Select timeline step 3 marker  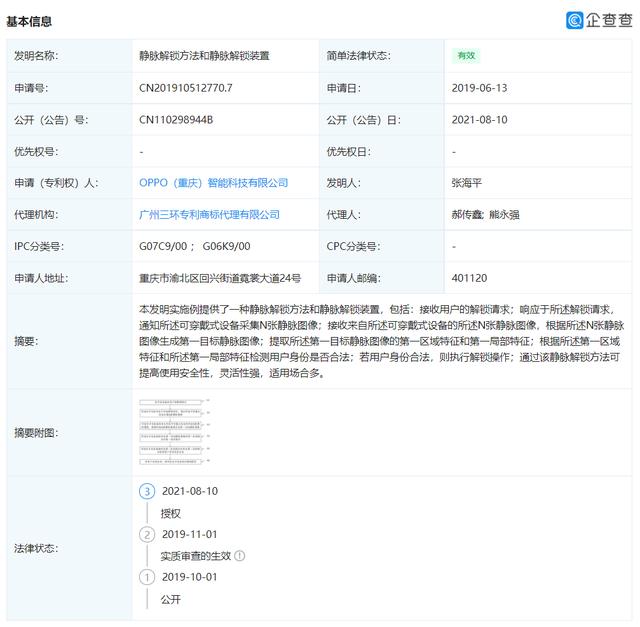[x=147, y=491]
